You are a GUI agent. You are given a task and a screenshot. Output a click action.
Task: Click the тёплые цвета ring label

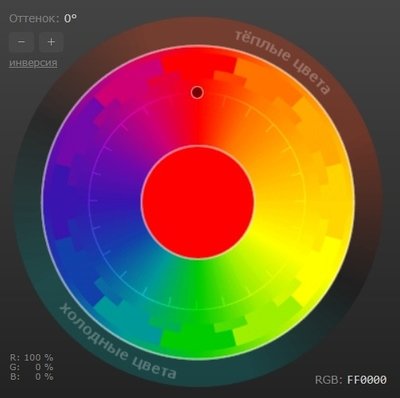283,61
